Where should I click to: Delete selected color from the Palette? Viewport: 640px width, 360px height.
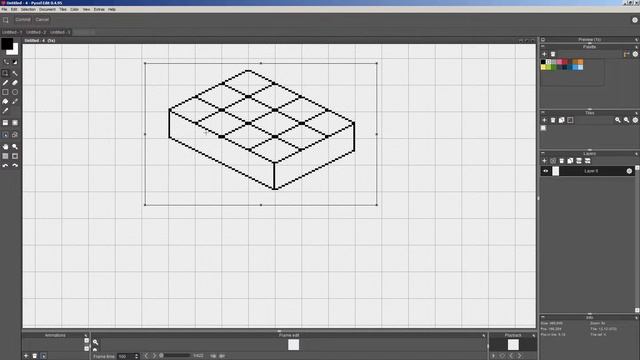point(553,54)
